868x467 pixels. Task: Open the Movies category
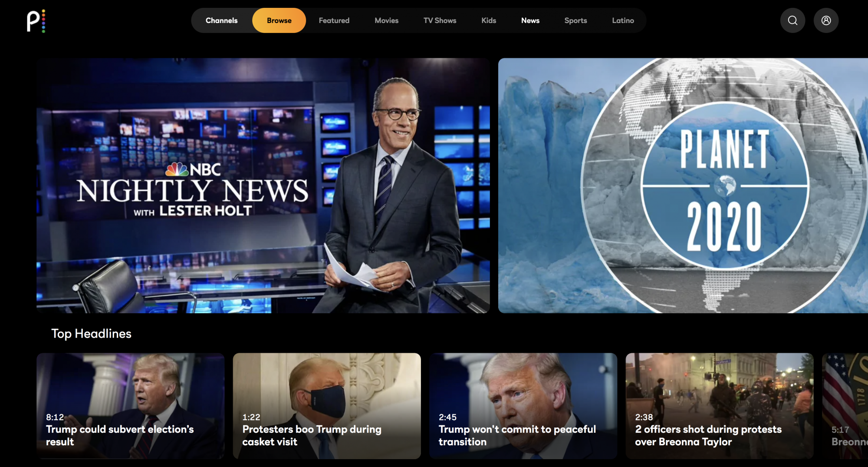[x=386, y=20]
